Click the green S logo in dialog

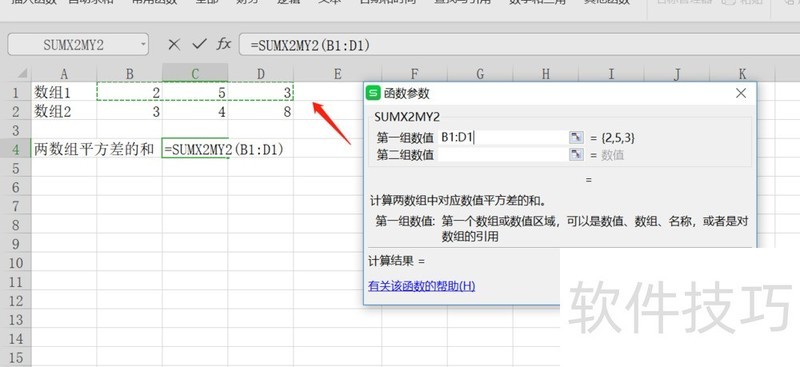coord(374,93)
